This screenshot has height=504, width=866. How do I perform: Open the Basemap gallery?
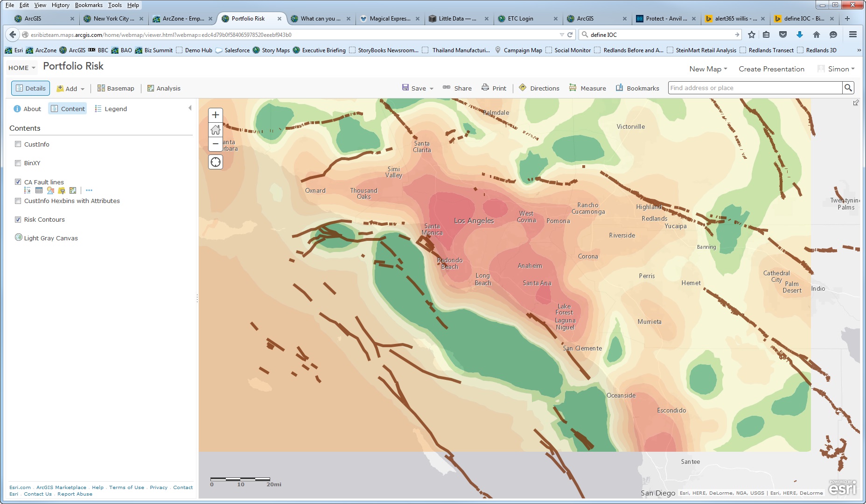(116, 89)
